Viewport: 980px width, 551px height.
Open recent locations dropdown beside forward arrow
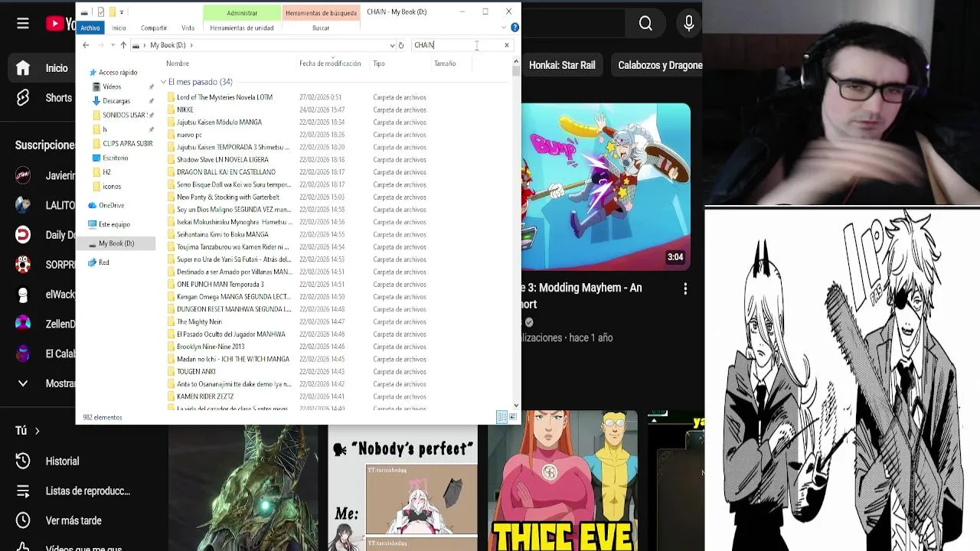coord(113,45)
